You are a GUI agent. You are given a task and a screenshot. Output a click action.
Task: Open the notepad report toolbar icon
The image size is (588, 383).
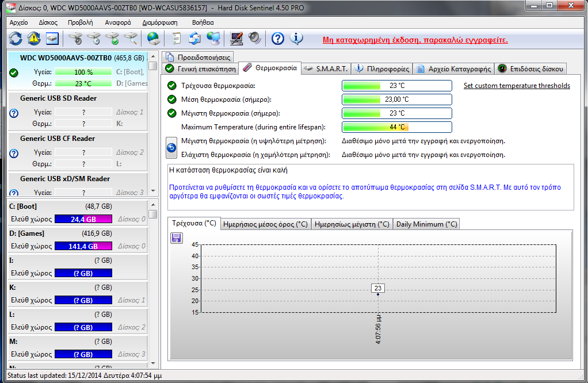tap(176, 38)
